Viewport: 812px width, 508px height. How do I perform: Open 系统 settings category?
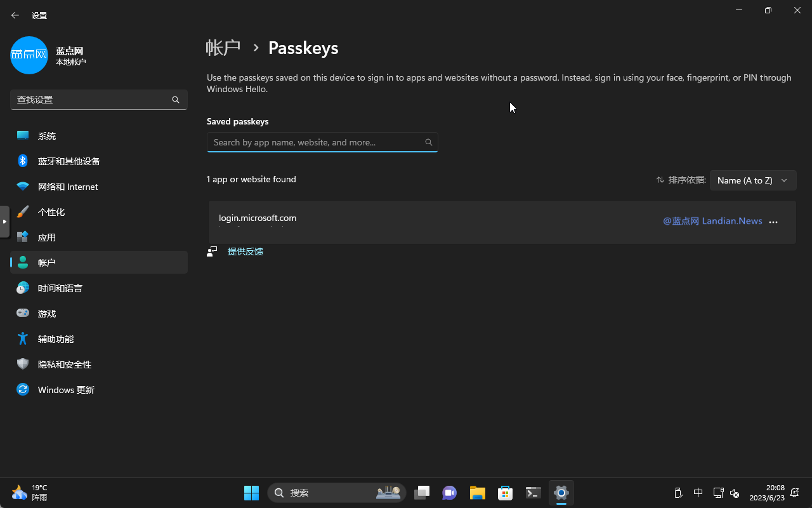pos(99,136)
